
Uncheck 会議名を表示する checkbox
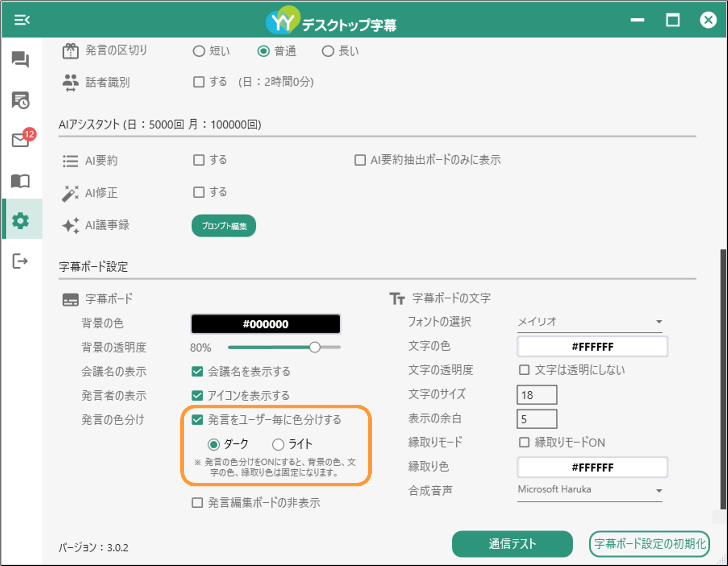(197, 371)
